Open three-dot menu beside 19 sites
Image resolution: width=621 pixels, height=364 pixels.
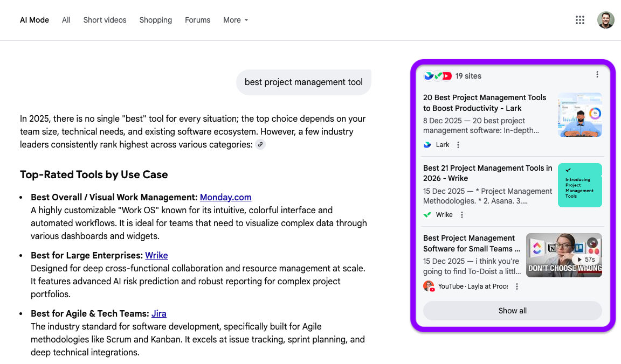coord(597,75)
